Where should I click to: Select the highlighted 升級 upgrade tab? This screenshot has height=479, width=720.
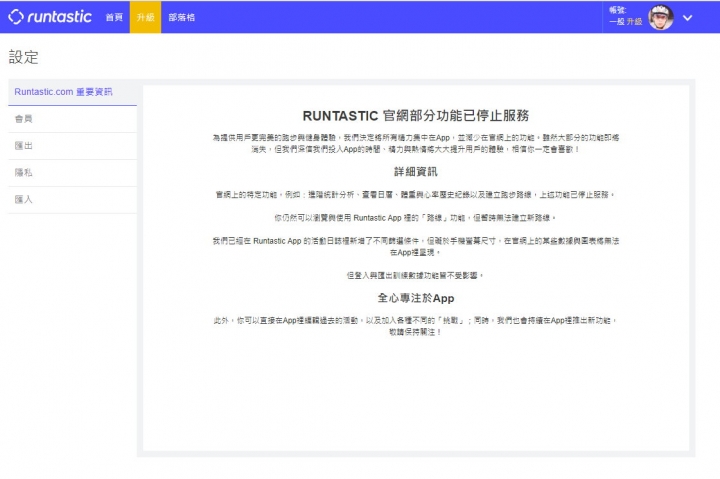146,17
